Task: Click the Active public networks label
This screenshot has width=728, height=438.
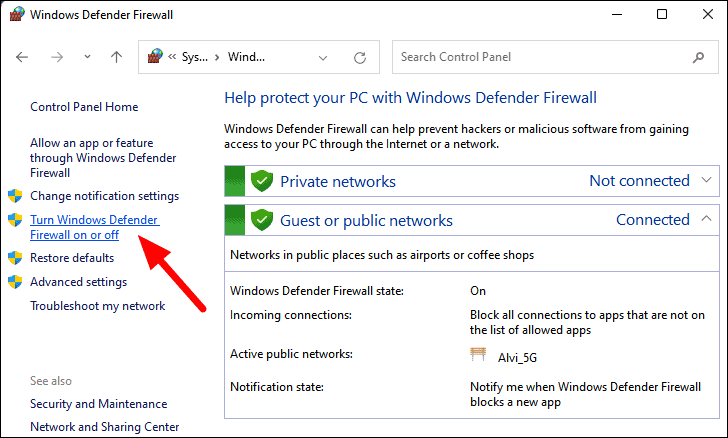Action: (x=291, y=354)
